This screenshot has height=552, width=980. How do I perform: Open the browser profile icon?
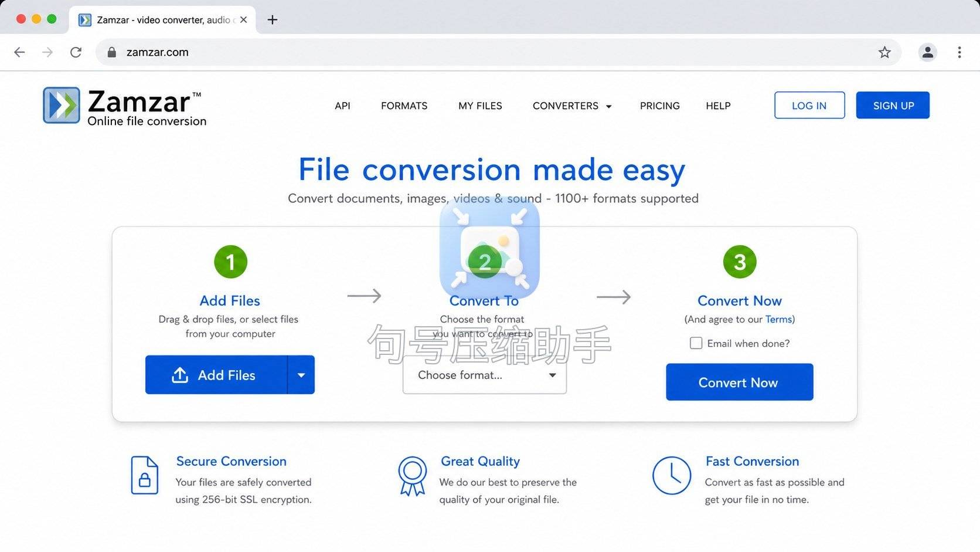coord(927,52)
